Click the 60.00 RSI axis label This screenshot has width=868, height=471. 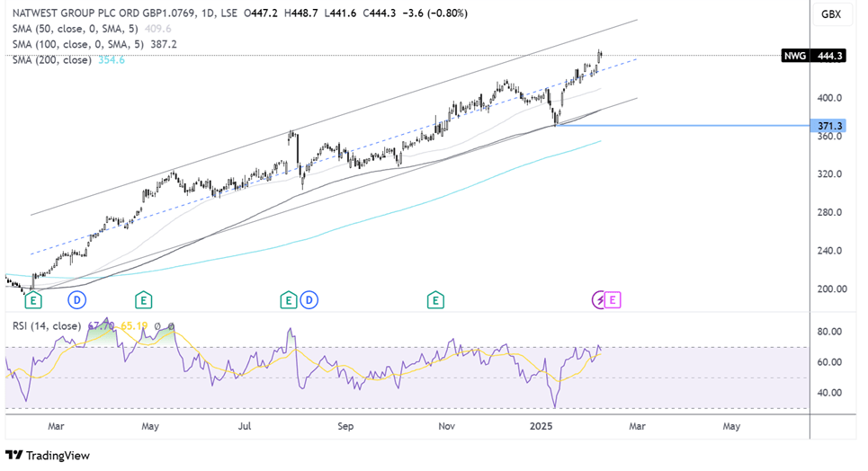point(829,362)
